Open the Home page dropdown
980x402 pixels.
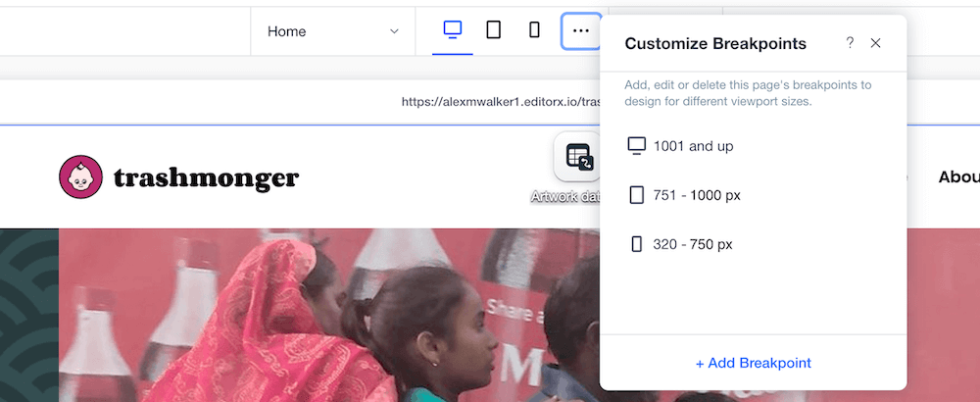click(x=333, y=31)
